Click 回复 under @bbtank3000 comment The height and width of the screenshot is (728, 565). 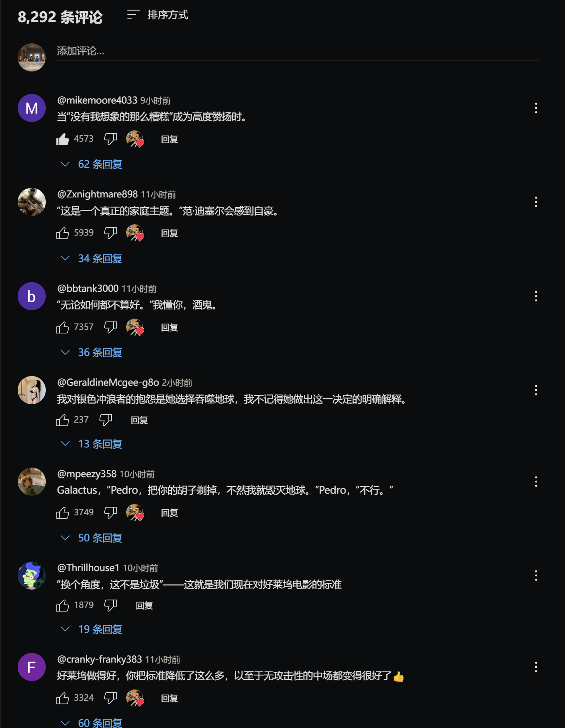pyautogui.click(x=169, y=327)
